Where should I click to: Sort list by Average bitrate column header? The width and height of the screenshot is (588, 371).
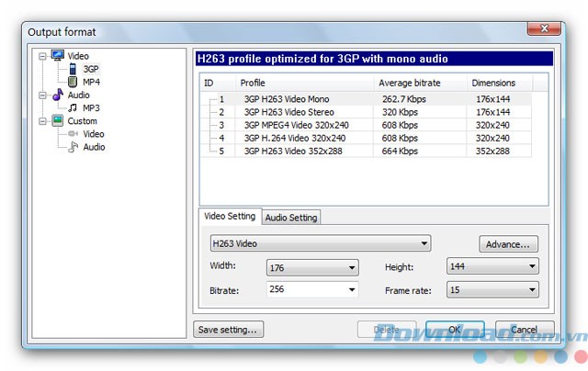coord(408,83)
